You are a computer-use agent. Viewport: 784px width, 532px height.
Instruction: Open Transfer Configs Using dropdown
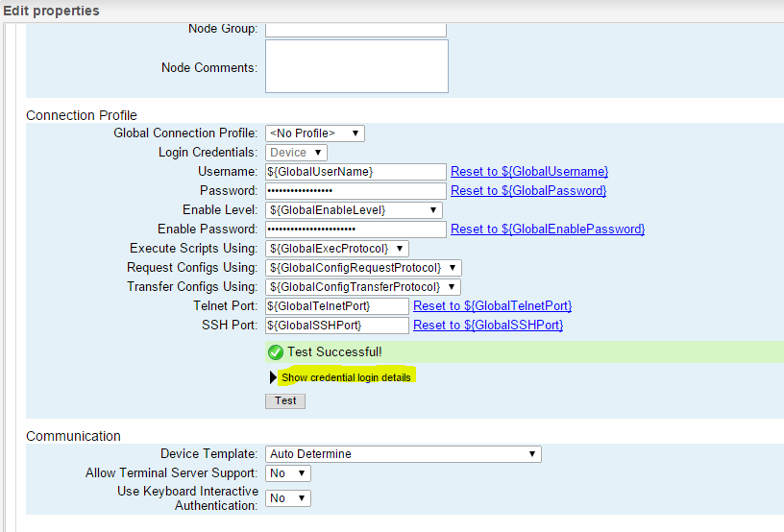point(363,287)
